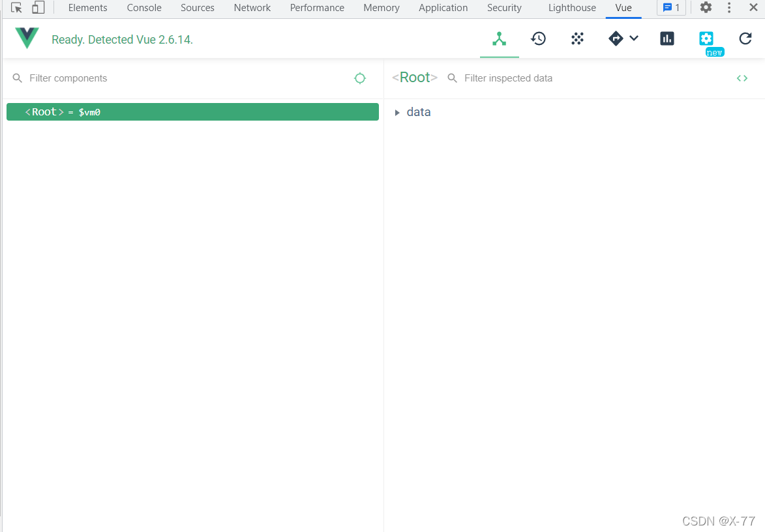Open the Elements tab
This screenshot has height=532, width=765.
[88, 8]
